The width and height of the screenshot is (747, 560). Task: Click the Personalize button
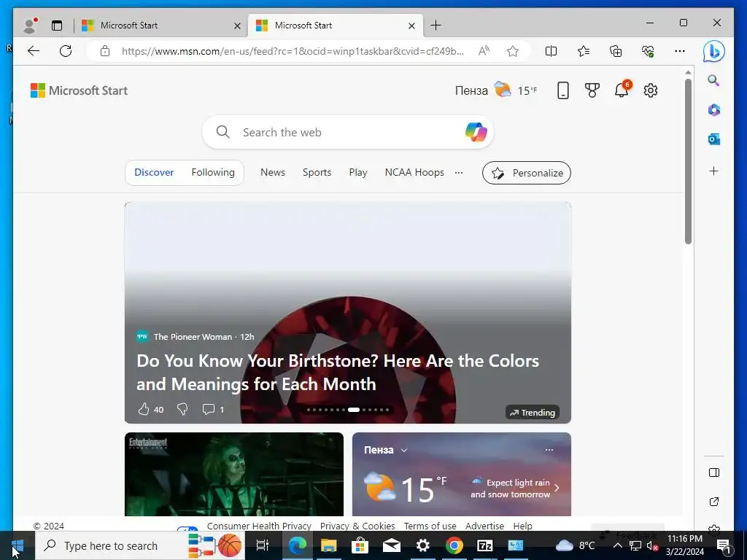[x=527, y=173]
